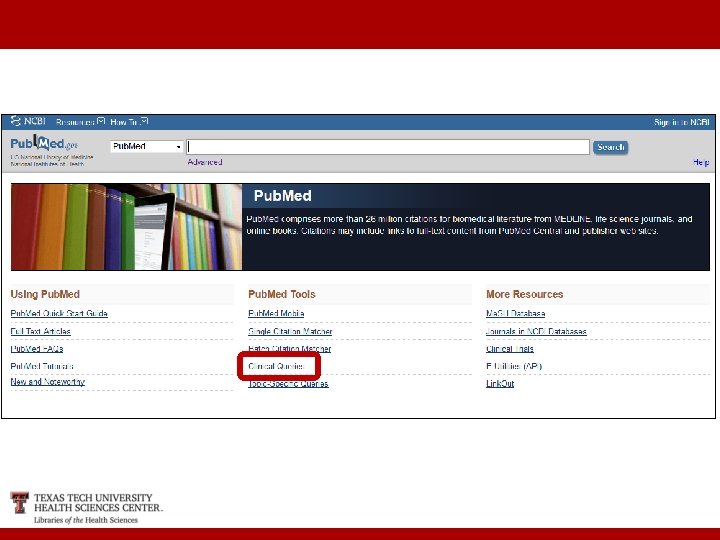This screenshot has height=540, width=720.
Task: Open PubMed Mobile link
Action: coord(276,314)
